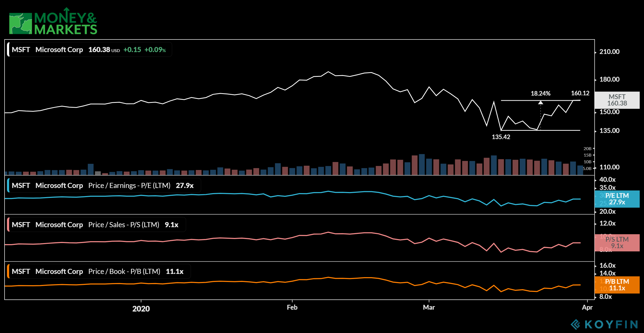Click the 12.0x P/S axis label
Image resolution: width=644 pixels, height=333 pixels.
point(608,223)
